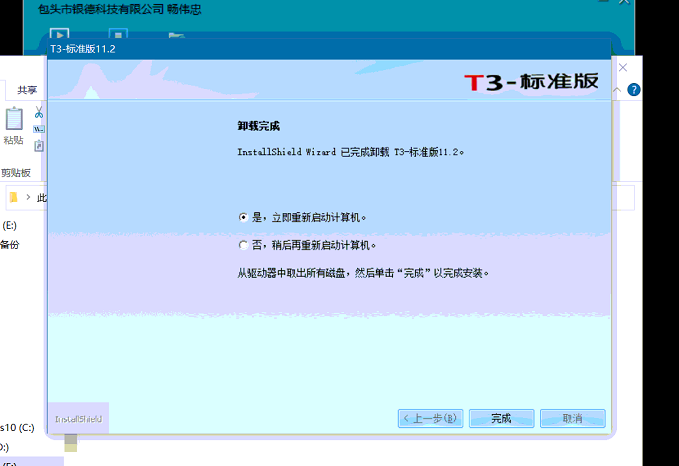Click the 完成 button
This screenshot has height=466, width=679.
[501, 418]
